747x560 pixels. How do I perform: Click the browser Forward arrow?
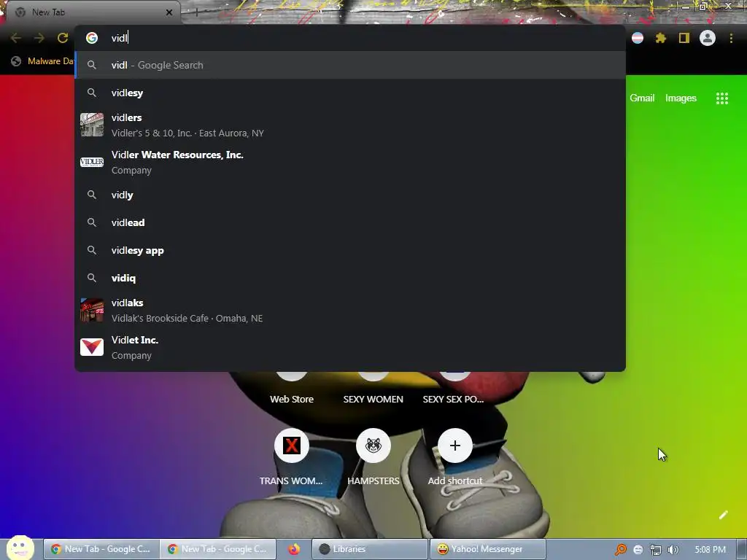(x=39, y=38)
